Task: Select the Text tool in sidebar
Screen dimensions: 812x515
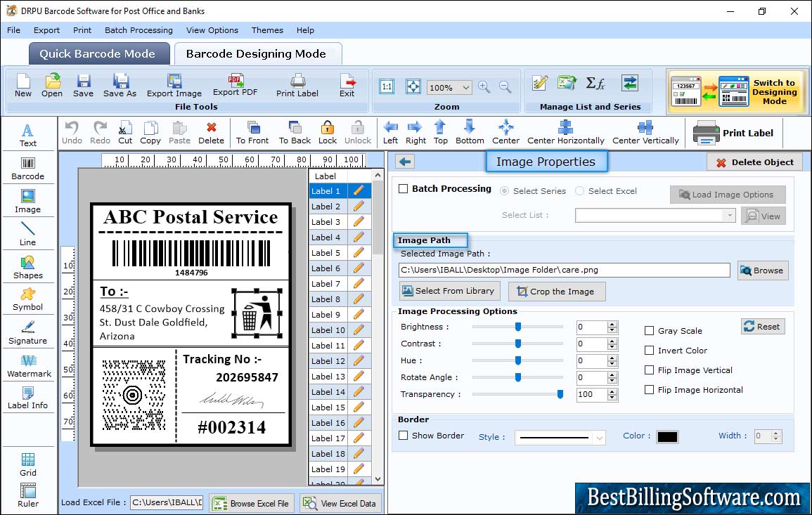Action: point(28,136)
